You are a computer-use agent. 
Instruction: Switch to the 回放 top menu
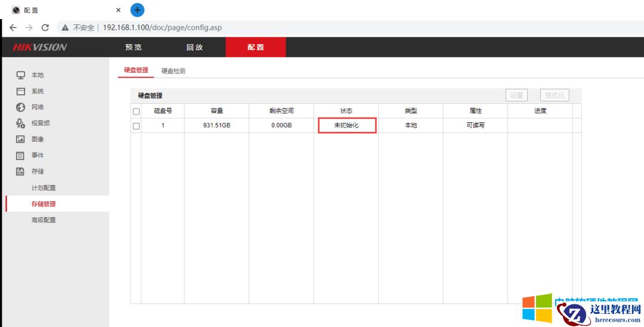194,47
